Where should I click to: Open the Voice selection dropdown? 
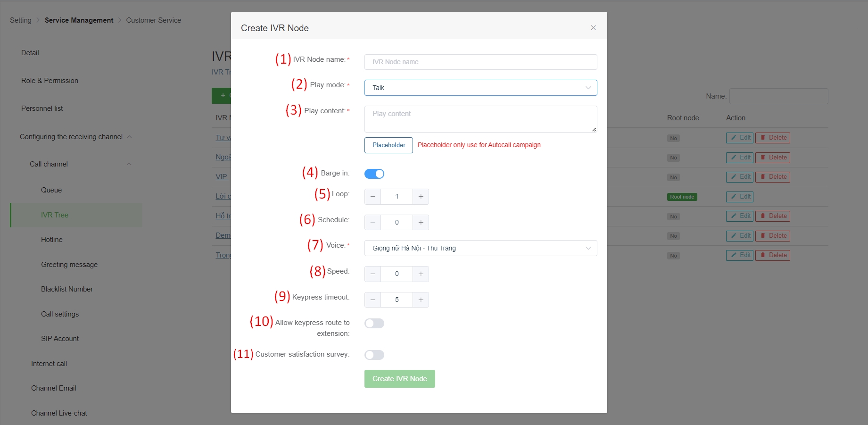point(480,249)
